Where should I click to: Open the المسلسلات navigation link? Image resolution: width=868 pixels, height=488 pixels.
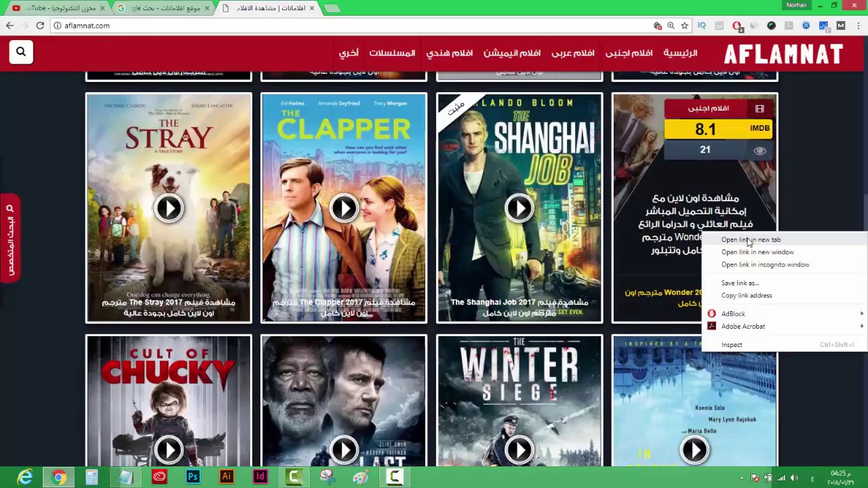pyautogui.click(x=392, y=53)
